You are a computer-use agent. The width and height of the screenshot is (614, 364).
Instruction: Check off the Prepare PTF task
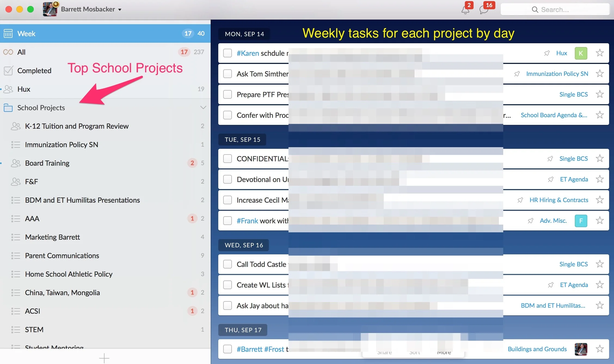click(x=228, y=95)
